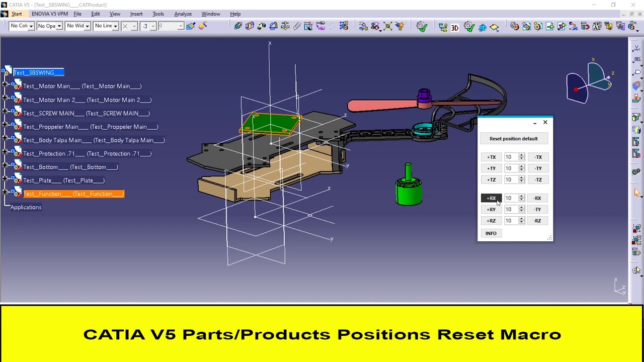
Task: Select Test__Protection .71___ tree item
Action: pyautogui.click(x=87, y=154)
